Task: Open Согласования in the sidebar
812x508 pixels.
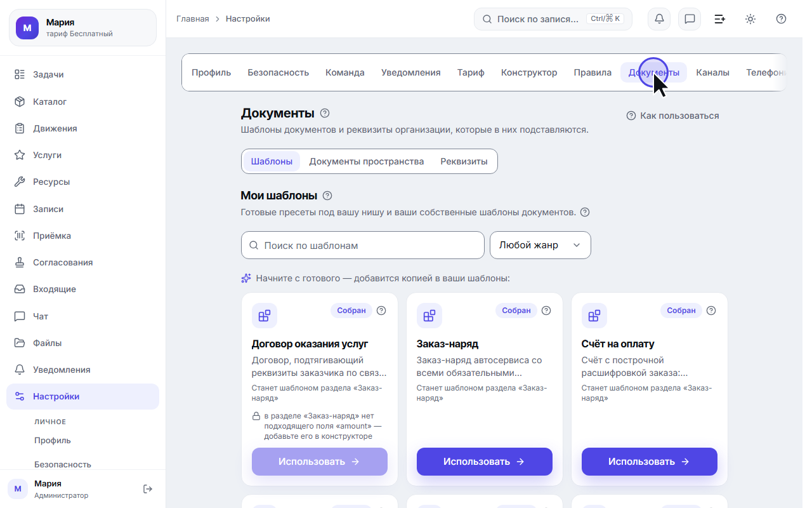Action: click(x=82, y=262)
